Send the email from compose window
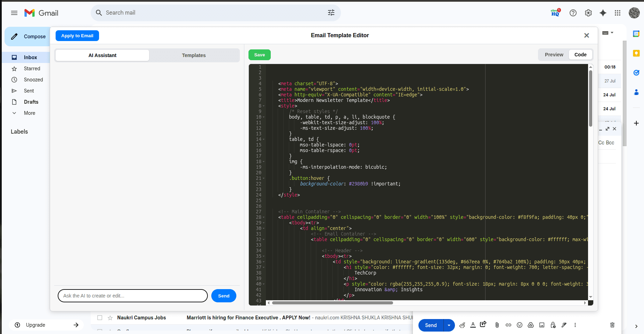The image size is (644, 334). tap(431, 325)
